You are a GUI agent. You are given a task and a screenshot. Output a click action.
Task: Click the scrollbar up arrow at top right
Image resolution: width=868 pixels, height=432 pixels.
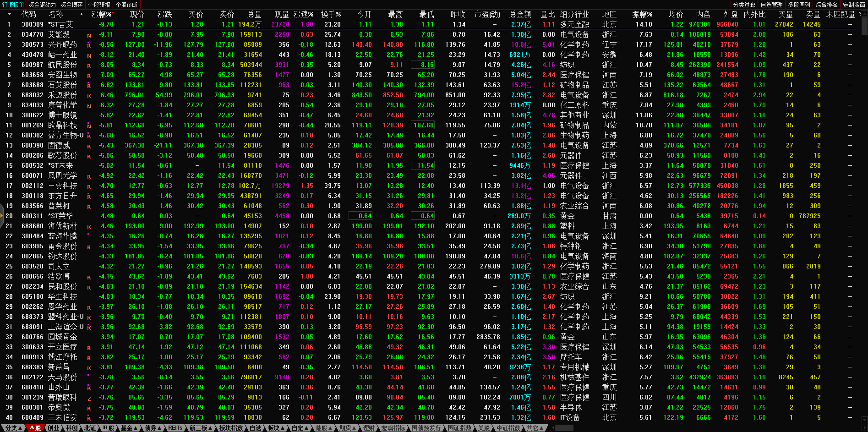point(864,14)
